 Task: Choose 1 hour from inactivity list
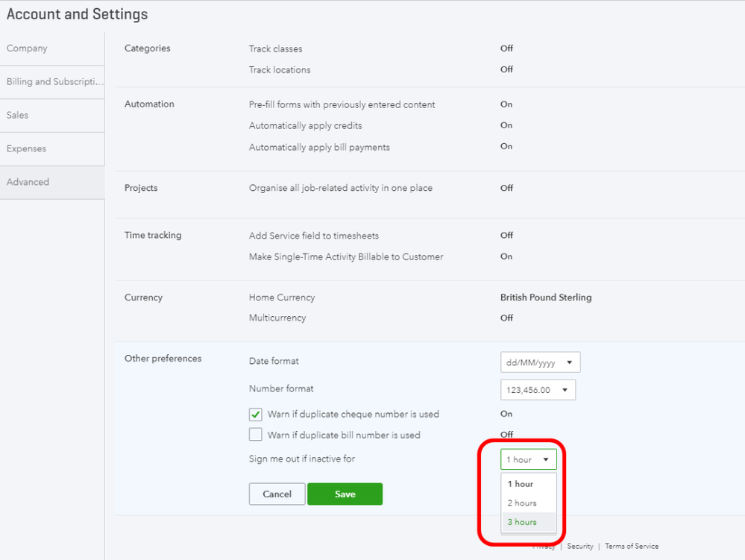[521, 484]
